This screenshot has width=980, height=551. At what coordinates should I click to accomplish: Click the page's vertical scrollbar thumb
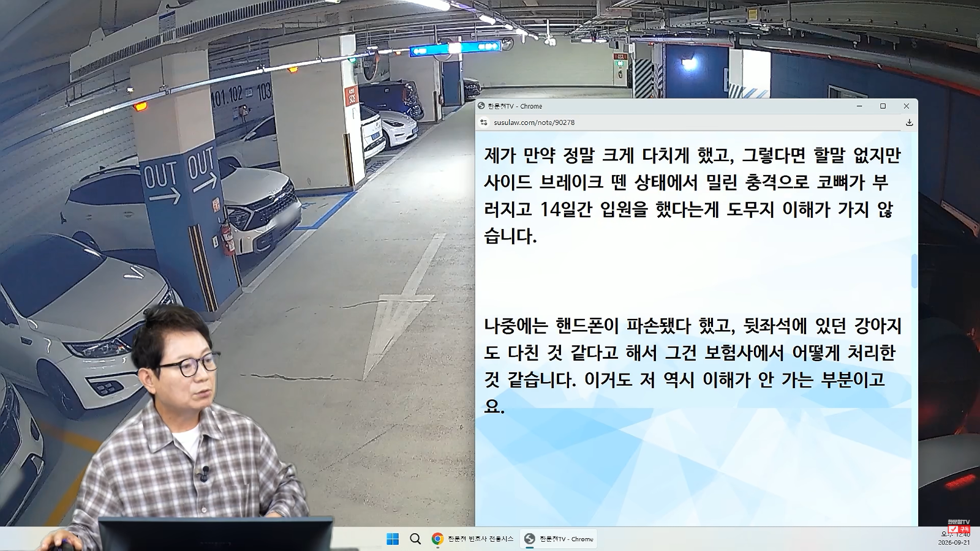click(x=914, y=271)
